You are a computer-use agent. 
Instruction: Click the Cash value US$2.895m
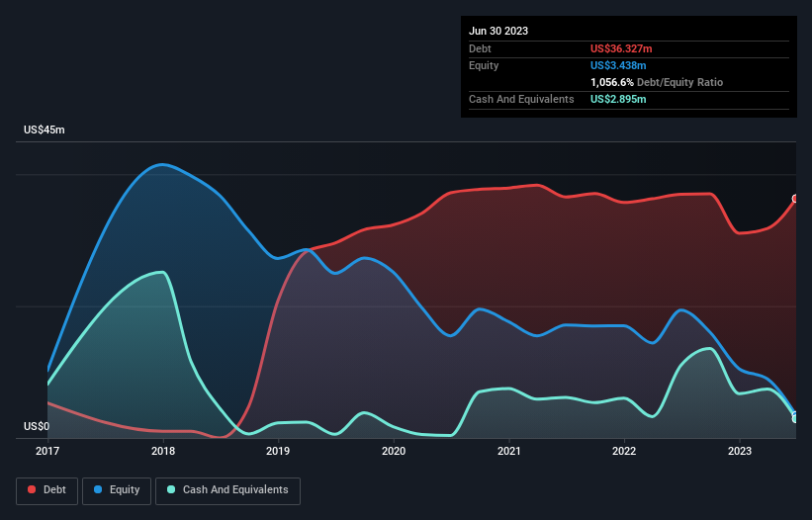(618, 99)
